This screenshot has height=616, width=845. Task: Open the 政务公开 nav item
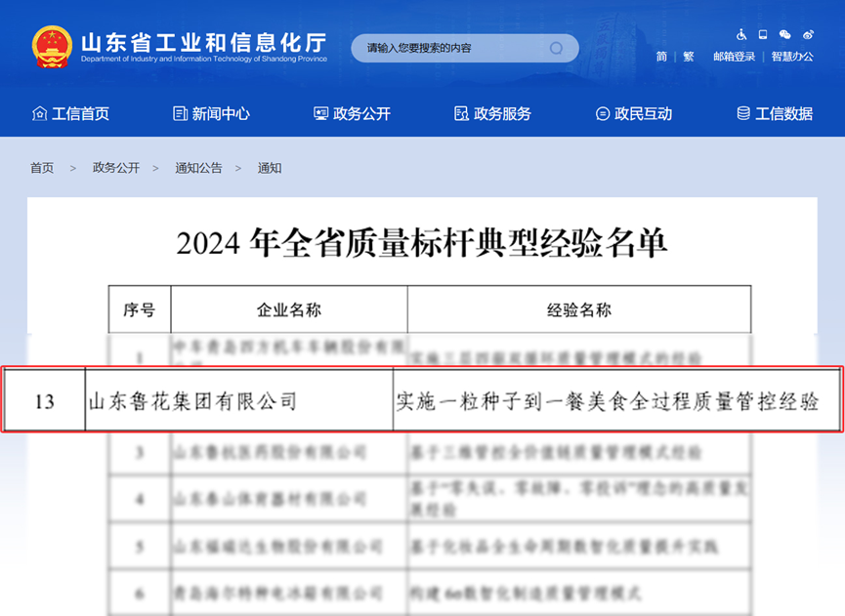click(x=352, y=113)
